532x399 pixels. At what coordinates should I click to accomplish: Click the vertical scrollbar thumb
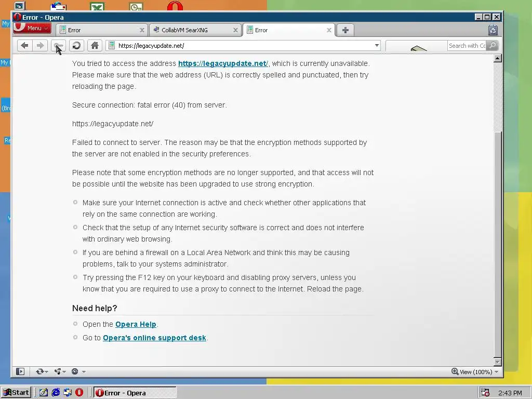pos(497,244)
